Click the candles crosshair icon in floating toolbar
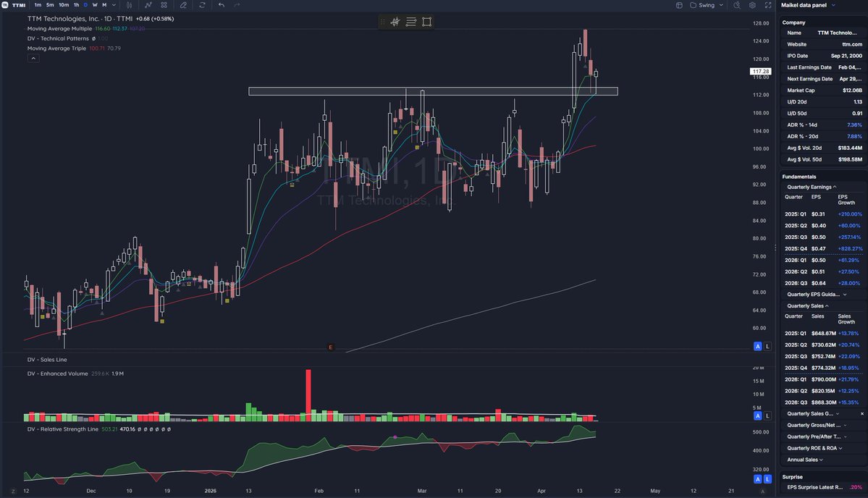This screenshot has width=868, height=498. click(395, 22)
